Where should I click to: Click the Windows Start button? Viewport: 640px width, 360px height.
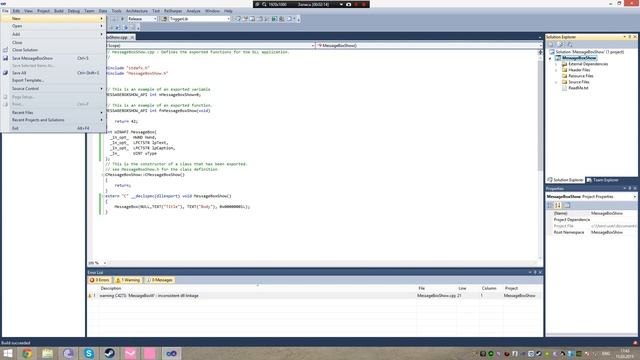(x=8, y=353)
